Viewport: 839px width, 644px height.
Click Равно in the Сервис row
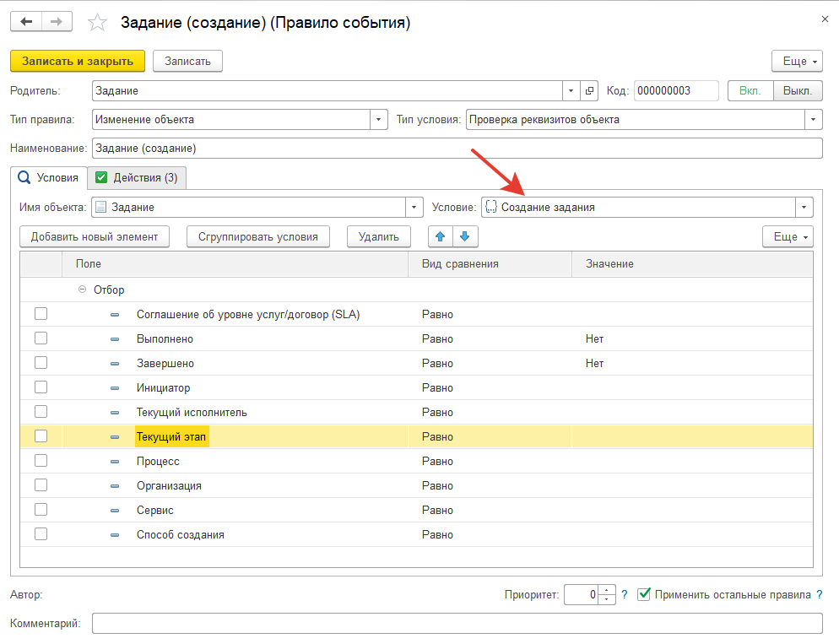pos(437,511)
